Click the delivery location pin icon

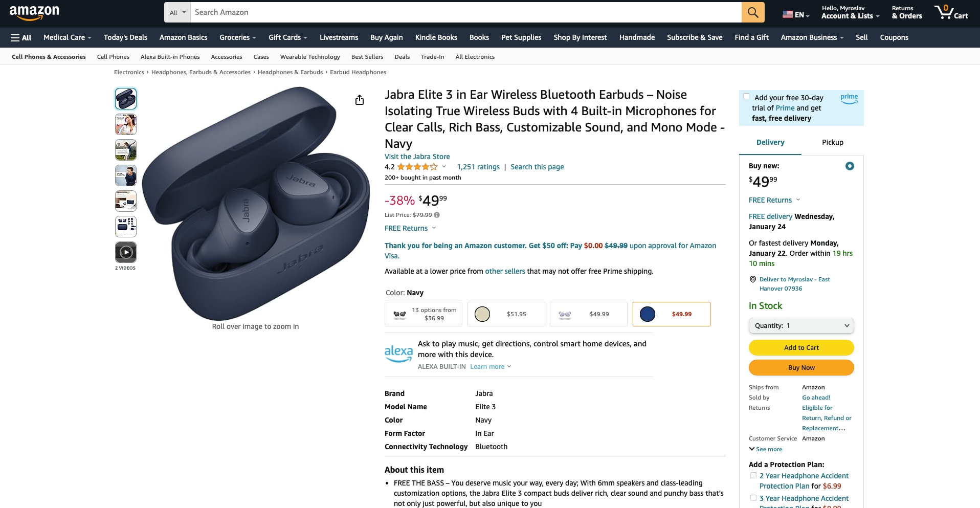pos(752,279)
